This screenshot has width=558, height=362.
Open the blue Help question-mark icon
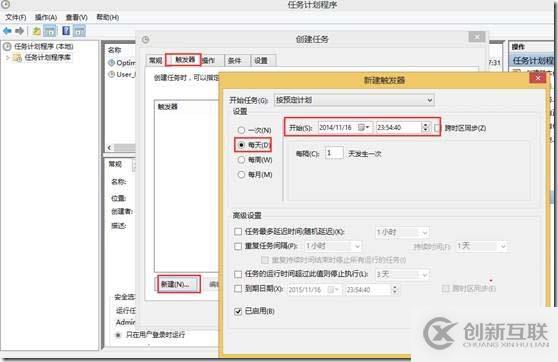coord(66,31)
